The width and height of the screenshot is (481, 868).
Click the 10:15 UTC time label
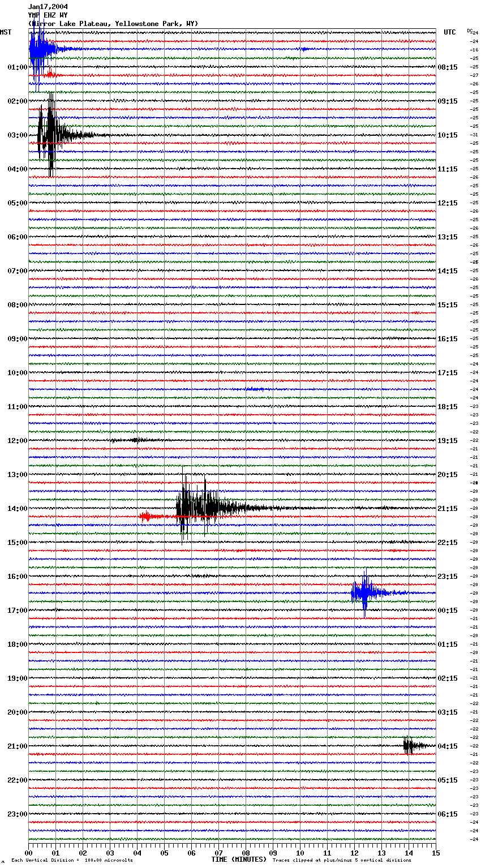coord(448,135)
